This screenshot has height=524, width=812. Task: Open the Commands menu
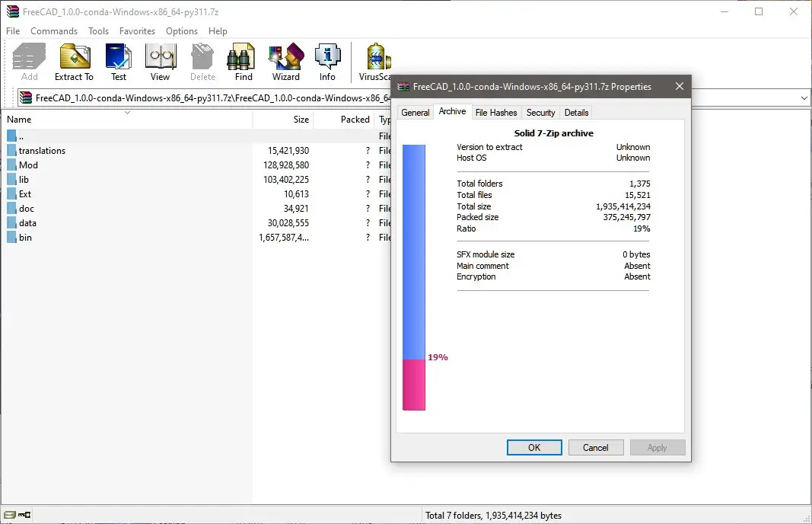54,31
